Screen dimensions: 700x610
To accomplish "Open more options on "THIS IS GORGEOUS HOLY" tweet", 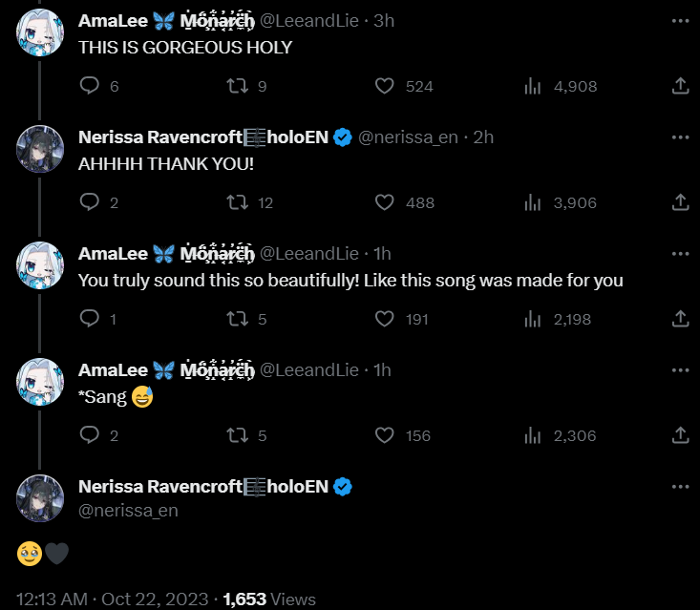I will pos(680,20).
